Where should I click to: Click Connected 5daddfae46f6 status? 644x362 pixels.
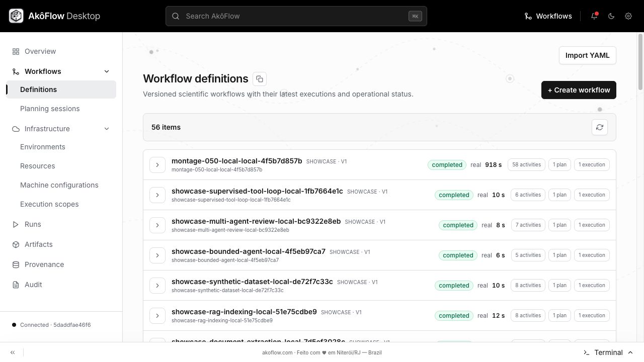tap(51, 325)
